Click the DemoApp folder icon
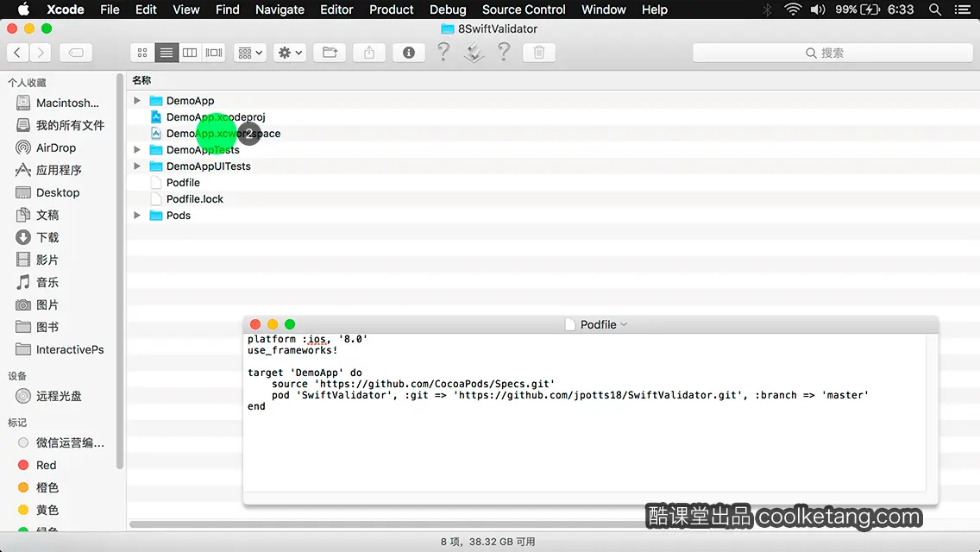The width and height of the screenshot is (980, 552). pos(156,101)
